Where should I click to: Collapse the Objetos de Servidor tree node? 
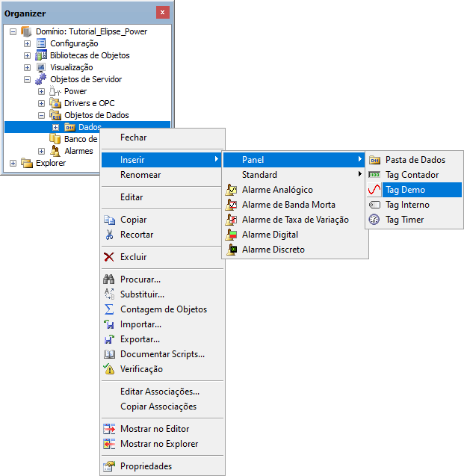(28, 79)
